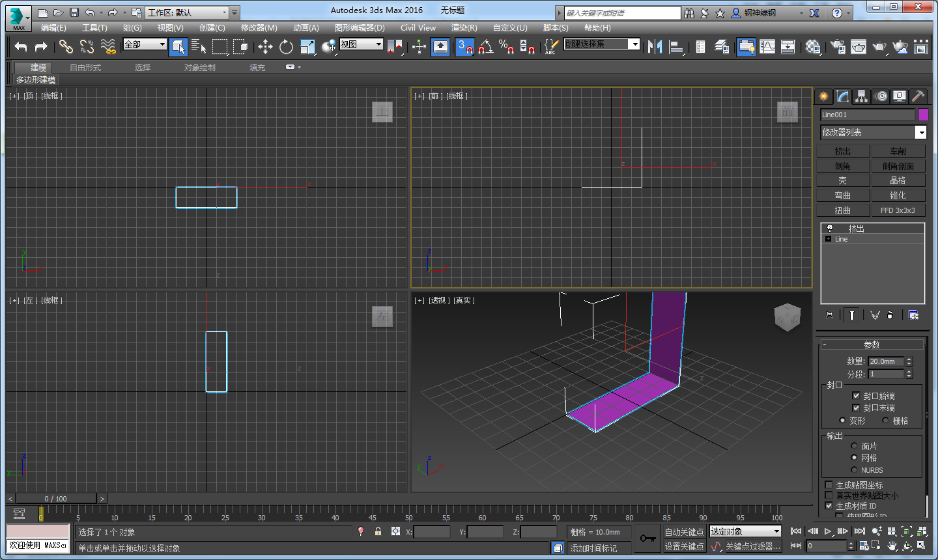Open the Material Editor from the toolbar
Viewport: 938px width, 560px height.
tap(811, 46)
